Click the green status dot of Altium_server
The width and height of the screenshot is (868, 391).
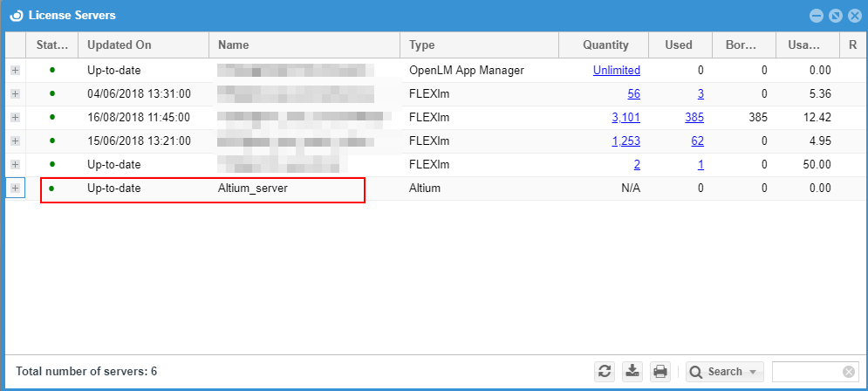(x=52, y=188)
